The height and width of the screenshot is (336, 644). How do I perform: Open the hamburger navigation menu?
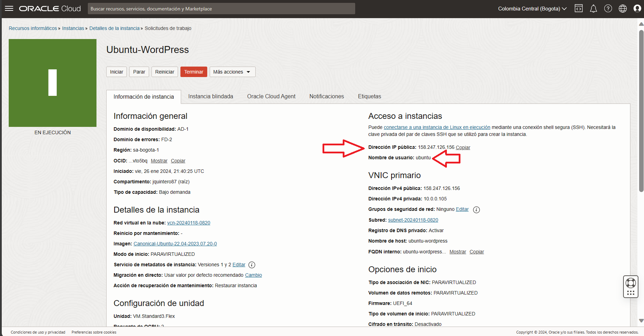(x=9, y=8)
